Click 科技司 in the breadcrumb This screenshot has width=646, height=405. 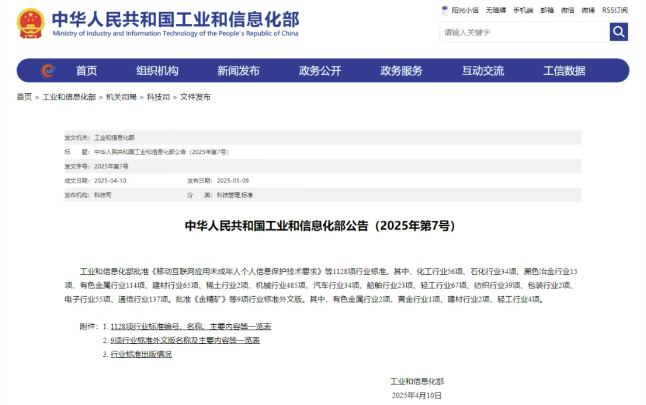click(x=158, y=97)
